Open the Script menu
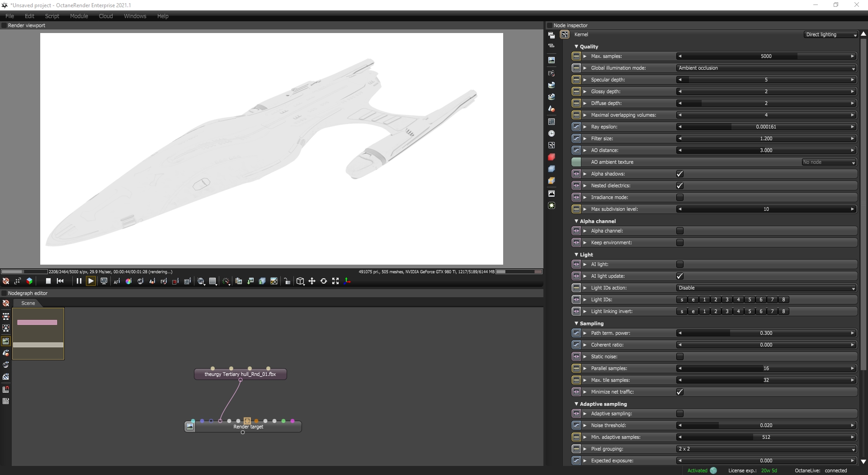The height and width of the screenshot is (475, 868). tap(52, 16)
